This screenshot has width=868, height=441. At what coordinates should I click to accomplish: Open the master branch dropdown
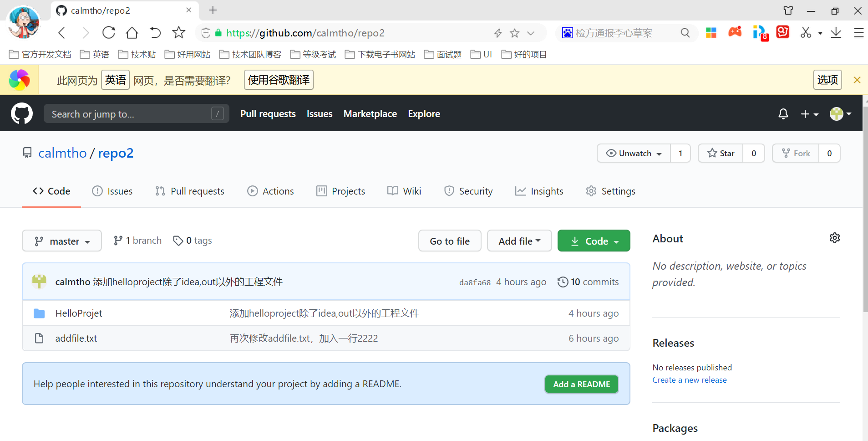tap(61, 241)
